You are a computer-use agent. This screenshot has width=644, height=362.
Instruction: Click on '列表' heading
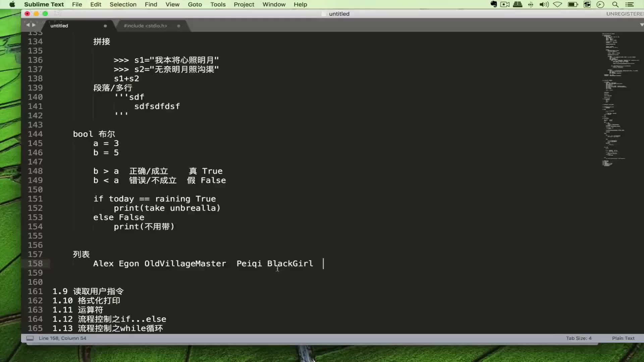[x=81, y=254]
